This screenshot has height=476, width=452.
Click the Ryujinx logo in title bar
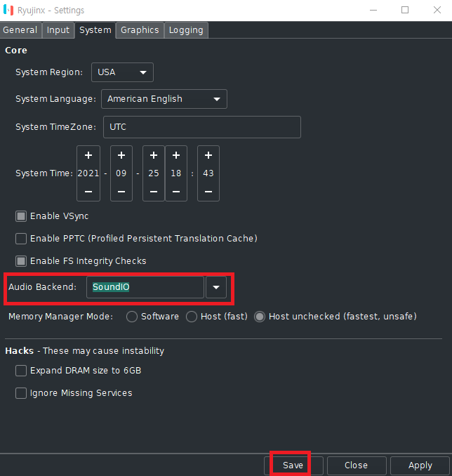pyautogui.click(x=8, y=10)
